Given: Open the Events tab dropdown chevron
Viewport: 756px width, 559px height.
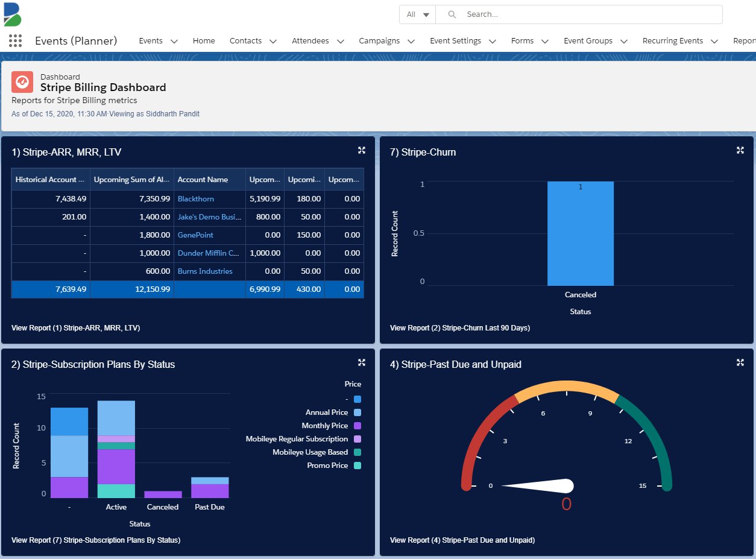Looking at the screenshot, I should tap(174, 41).
